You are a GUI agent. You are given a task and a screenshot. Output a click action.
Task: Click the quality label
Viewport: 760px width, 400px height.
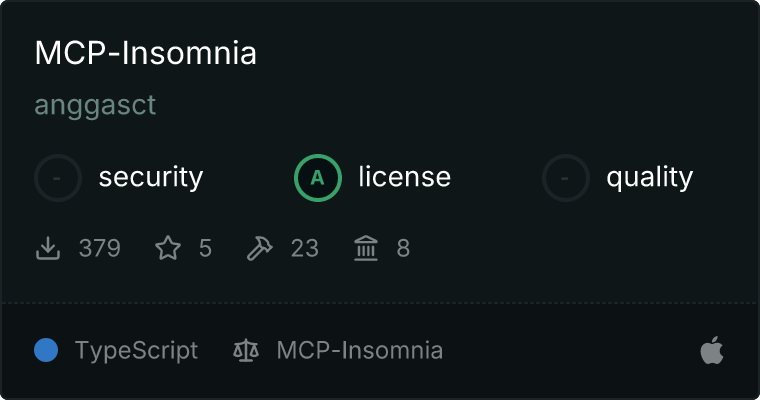649,178
